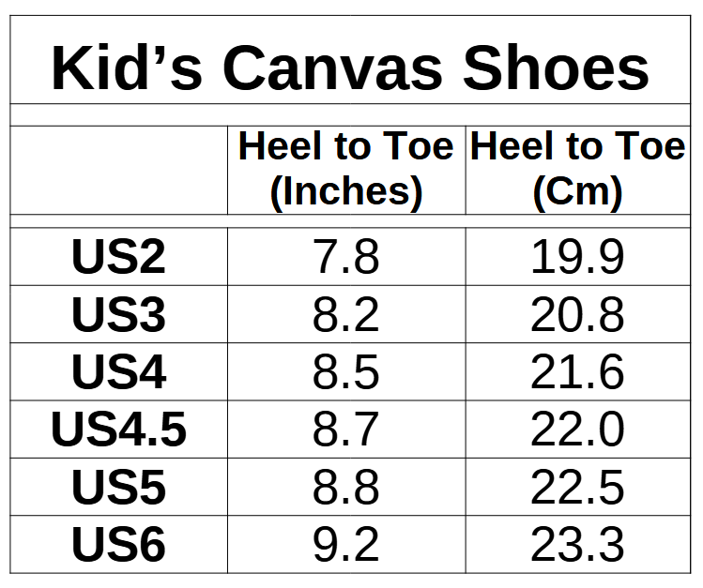Select the US6 size row label

[118, 545]
